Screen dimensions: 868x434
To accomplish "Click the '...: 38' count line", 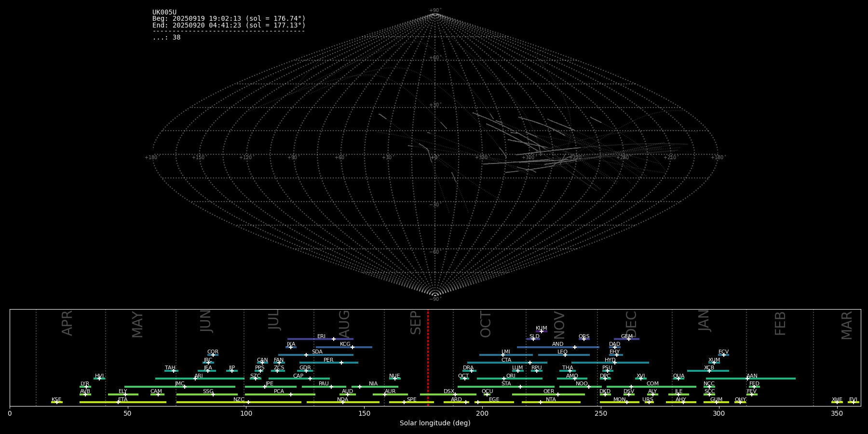I will click(166, 38).
